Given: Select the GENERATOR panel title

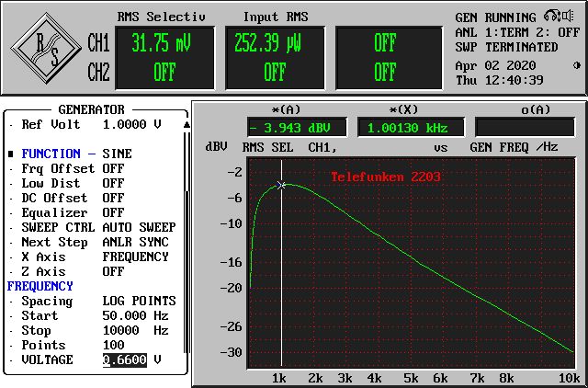Looking at the screenshot, I should (x=91, y=109).
